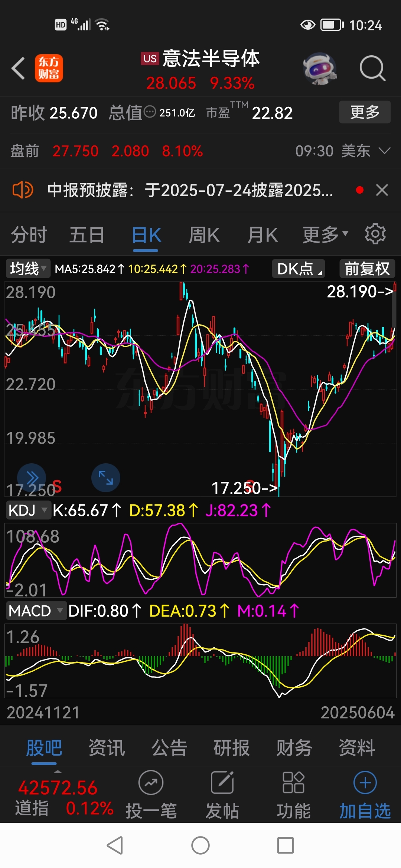Image resolution: width=401 pixels, height=868 pixels.
Task: Tap the Android recent apps button
Action: tap(286, 845)
